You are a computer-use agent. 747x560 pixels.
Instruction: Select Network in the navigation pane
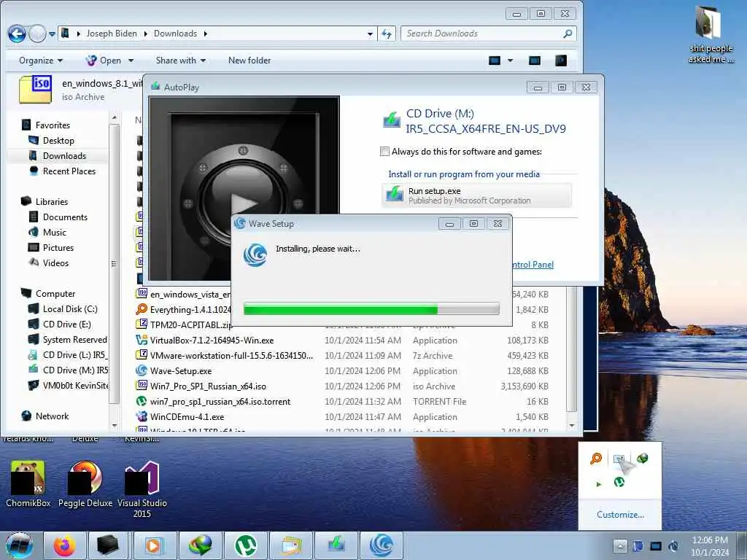52,416
